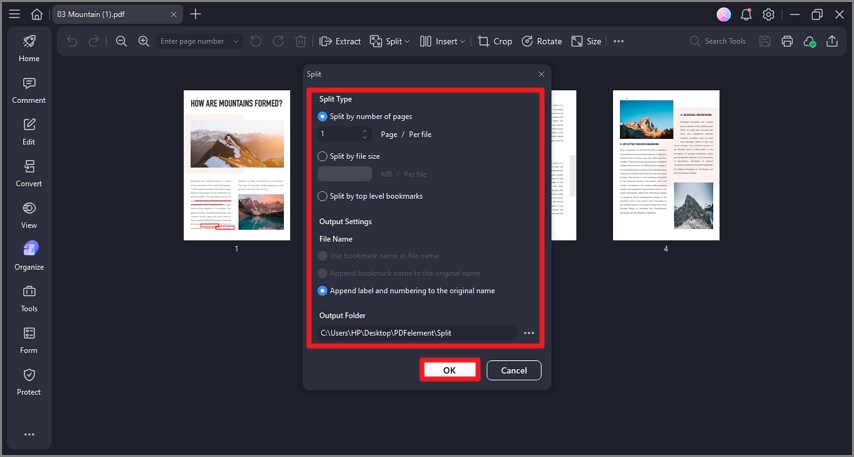Screen dimensions: 854x457
Task: Select Home in left sidebar
Action: click(29, 48)
